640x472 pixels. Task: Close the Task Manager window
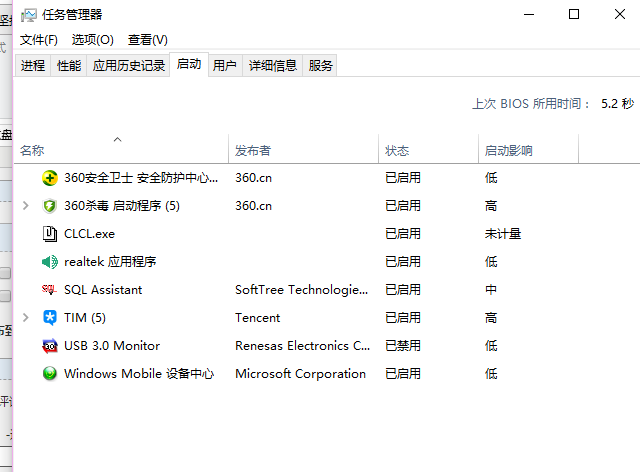tap(620, 15)
